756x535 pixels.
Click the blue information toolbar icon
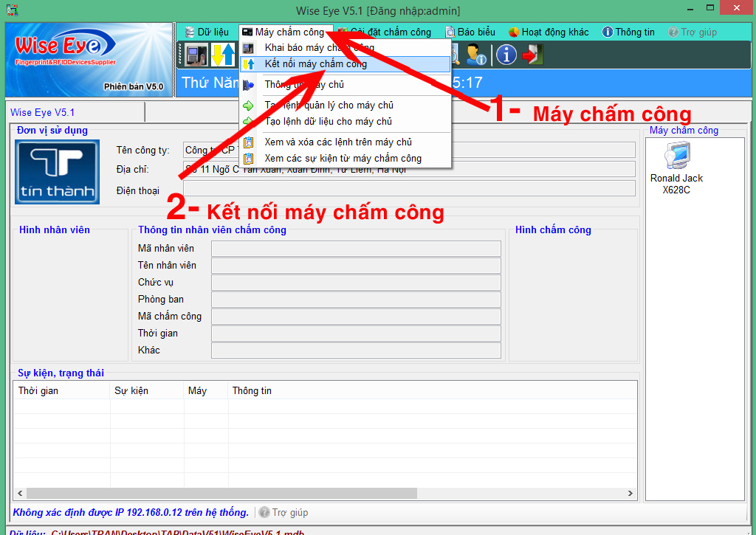coord(506,55)
